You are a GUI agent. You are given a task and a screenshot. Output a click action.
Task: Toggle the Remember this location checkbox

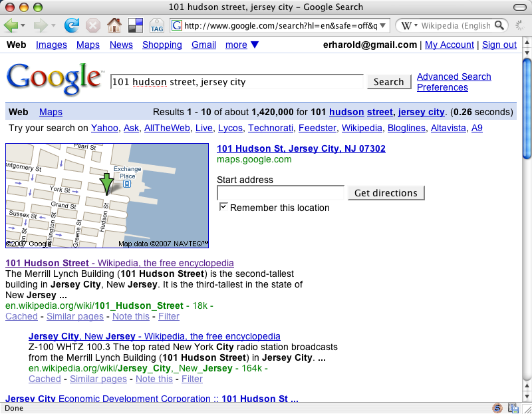[224, 207]
